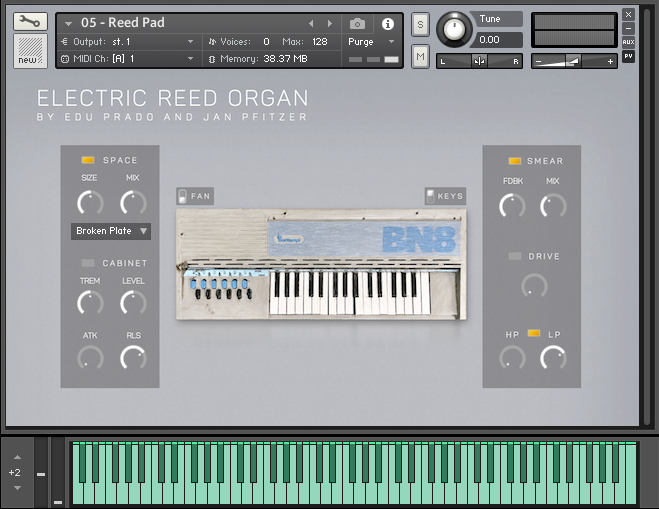Image resolution: width=659 pixels, height=509 pixels.
Task: Toggle the SPACE effect on or off
Action: point(88,160)
